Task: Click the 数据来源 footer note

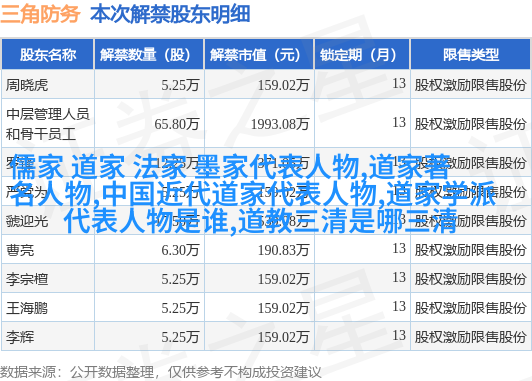Action: [x=160, y=372]
